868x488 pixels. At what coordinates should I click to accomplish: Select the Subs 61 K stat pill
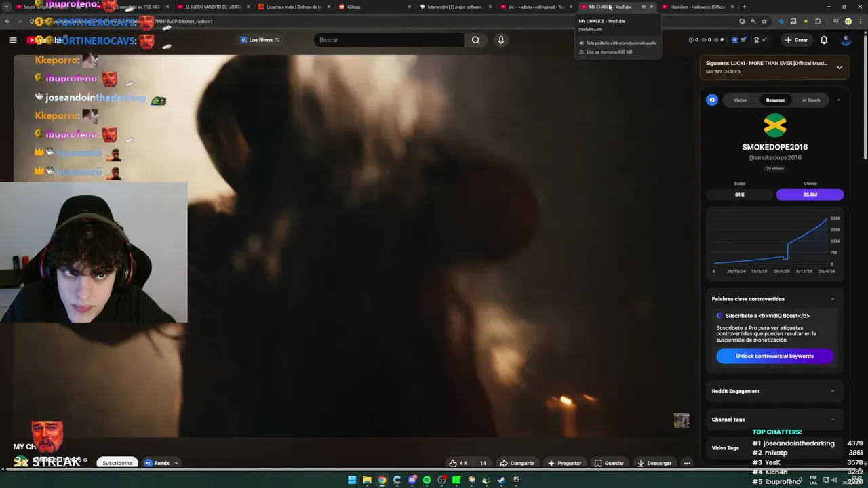tap(739, 195)
